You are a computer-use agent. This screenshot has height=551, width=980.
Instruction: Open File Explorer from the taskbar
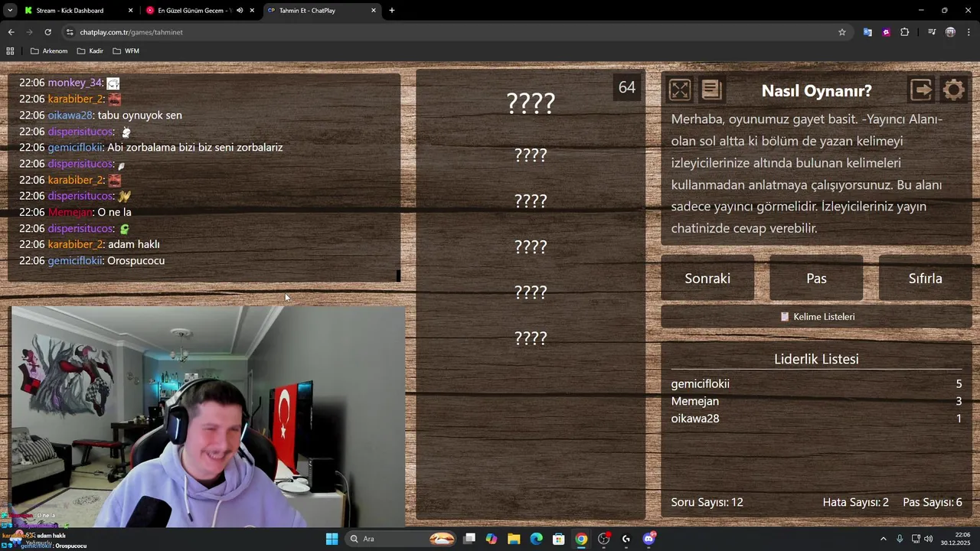(514, 539)
